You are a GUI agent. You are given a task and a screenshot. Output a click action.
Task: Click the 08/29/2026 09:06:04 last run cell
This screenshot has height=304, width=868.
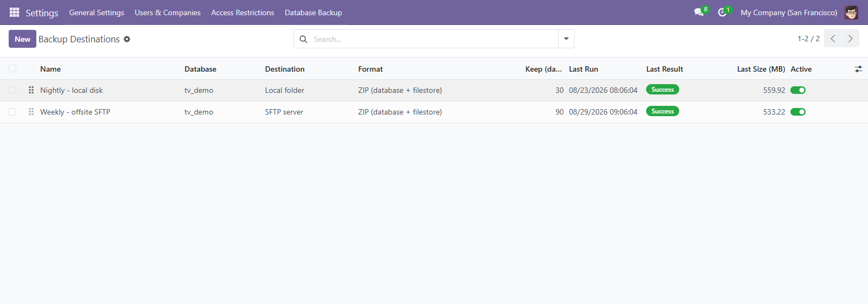pos(603,112)
